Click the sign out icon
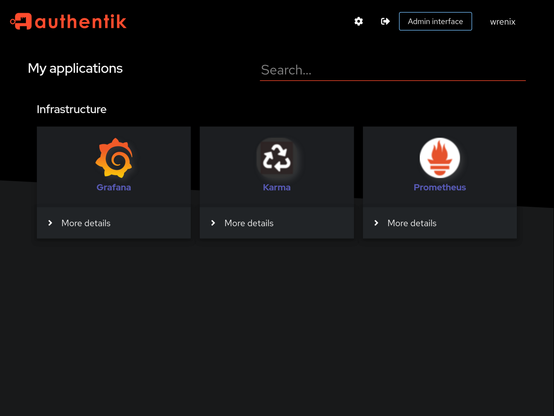Screen dimensions: 554x416 [x=385, y=22]
